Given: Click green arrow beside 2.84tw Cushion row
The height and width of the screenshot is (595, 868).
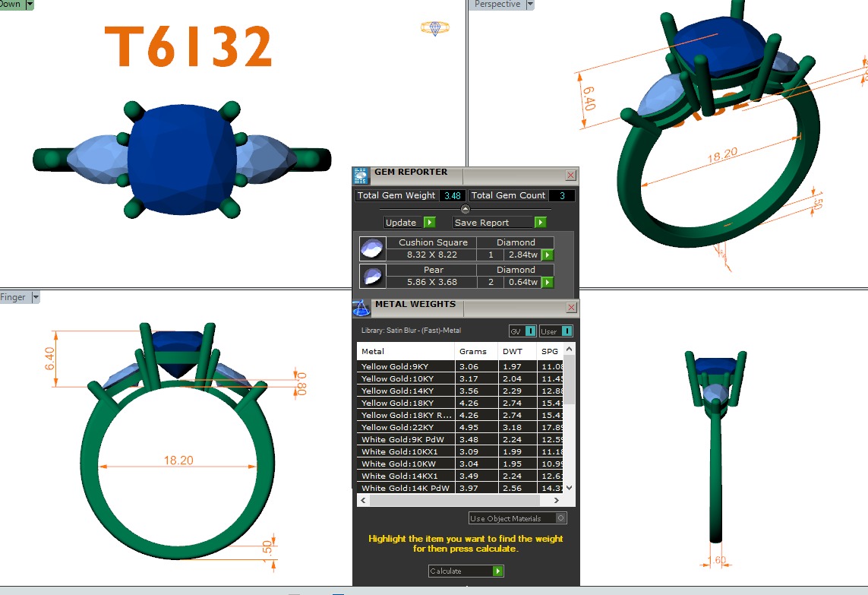Looking at the screenshot, I should coord(547,255).
